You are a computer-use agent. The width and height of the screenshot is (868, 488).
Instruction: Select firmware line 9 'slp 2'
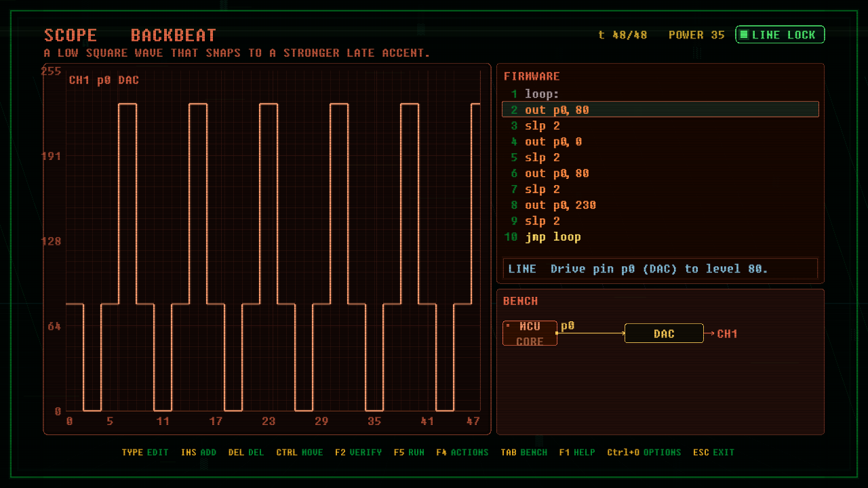pos(660,221)
